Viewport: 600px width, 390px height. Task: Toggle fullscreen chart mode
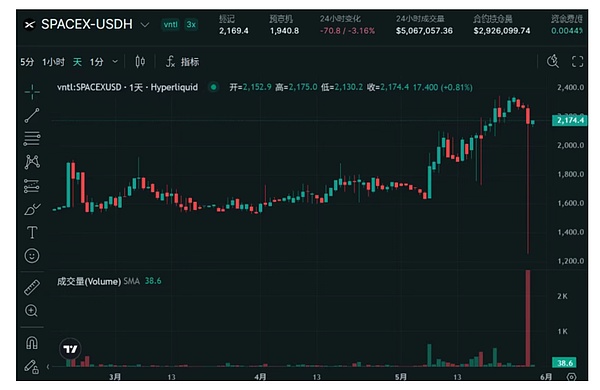click(577, 61)
